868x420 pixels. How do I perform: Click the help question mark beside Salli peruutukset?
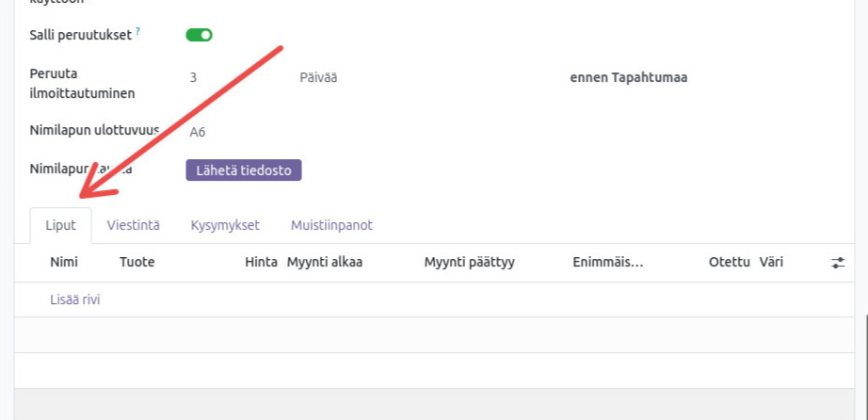137,32
